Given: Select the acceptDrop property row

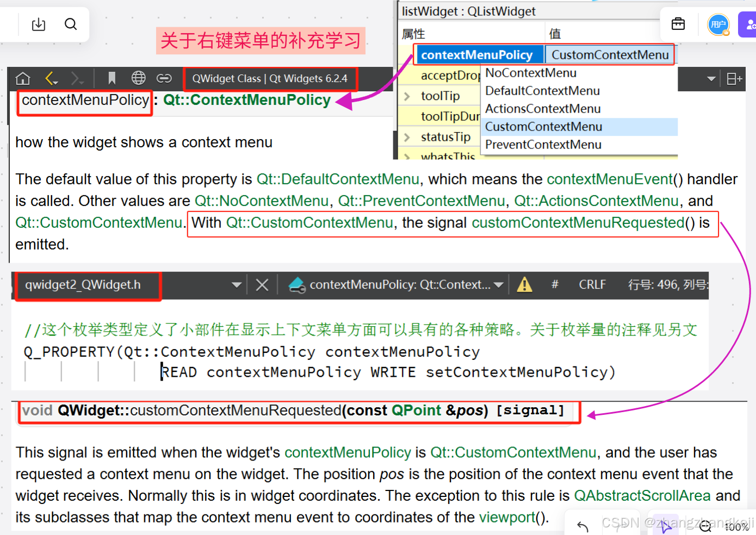Looking at the screenshot, I should coord(450,76).
